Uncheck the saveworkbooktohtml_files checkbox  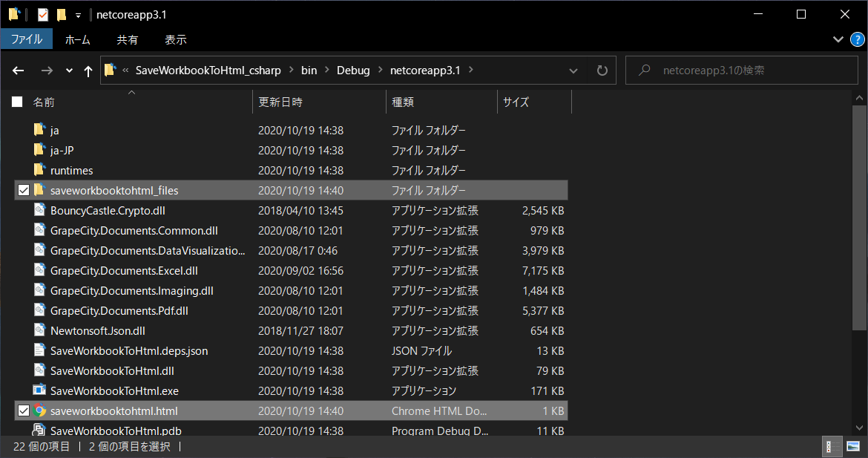pyautogui.click(x=23, y=190)
